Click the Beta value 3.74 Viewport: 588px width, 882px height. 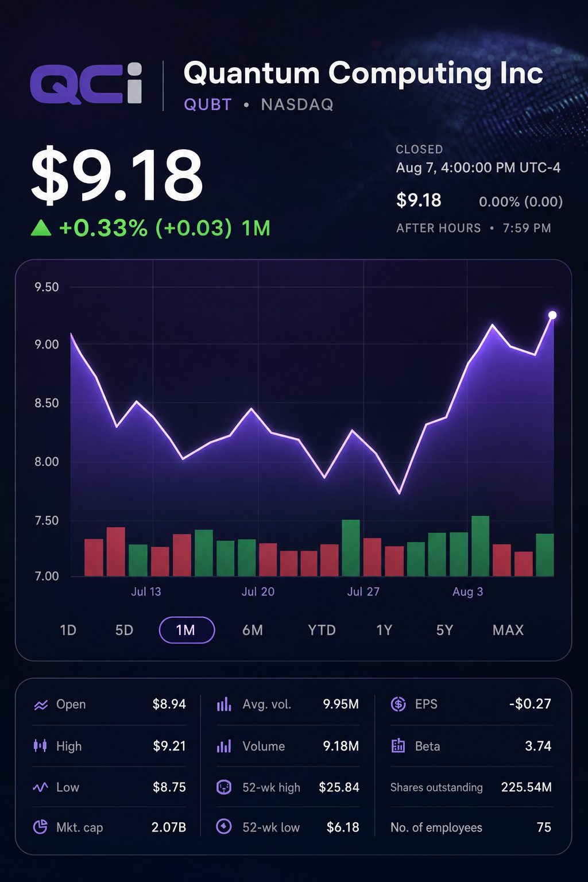(538, 746)
